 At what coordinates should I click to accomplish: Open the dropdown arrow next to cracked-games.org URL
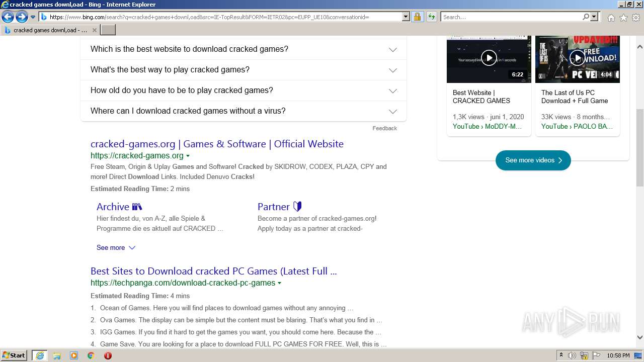pyautogui.click(x=188, y=156)
